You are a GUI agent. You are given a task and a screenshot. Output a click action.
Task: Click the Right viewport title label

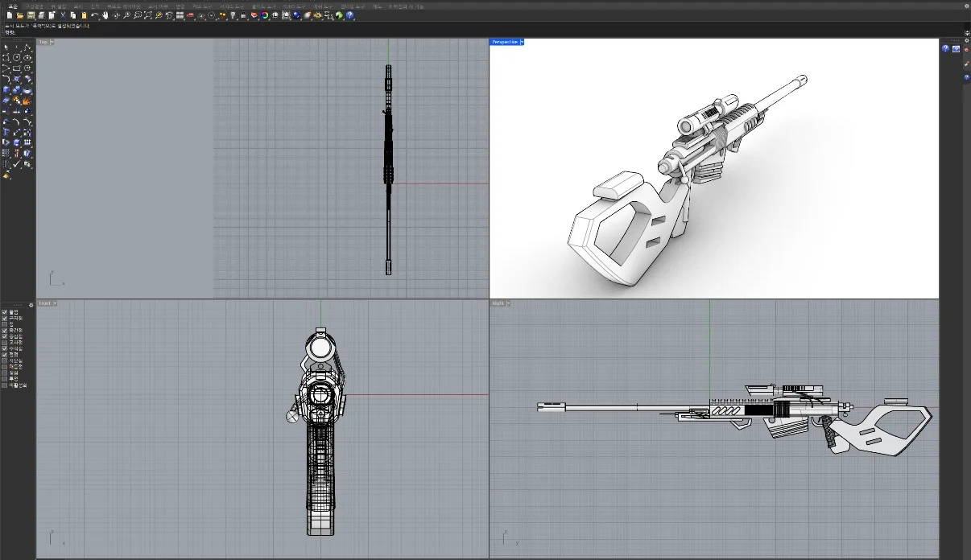(498, 303)
